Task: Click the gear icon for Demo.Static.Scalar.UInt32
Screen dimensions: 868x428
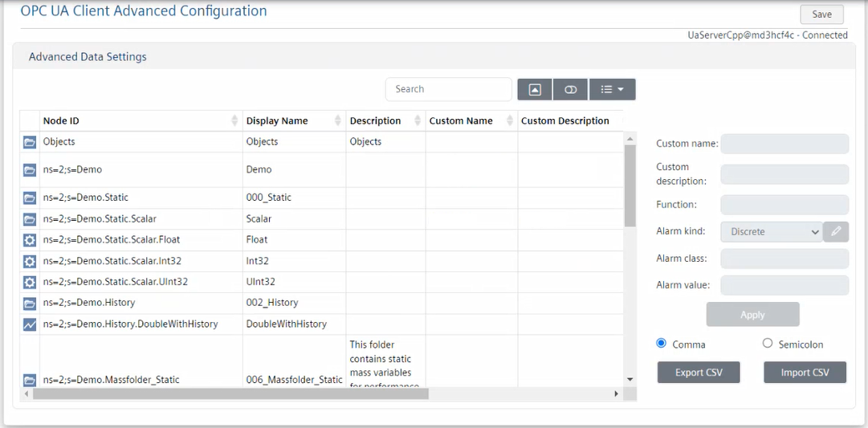Action: 30,283
